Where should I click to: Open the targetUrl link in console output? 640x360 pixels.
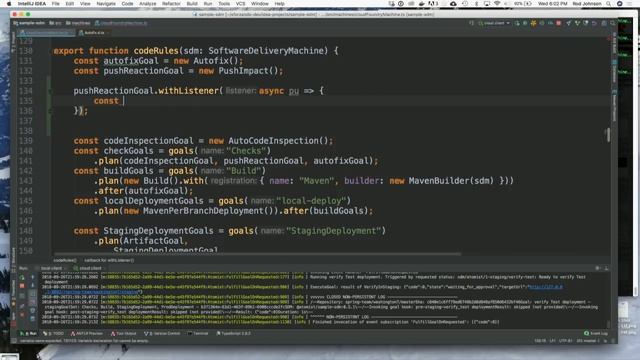tap(545, 287)
